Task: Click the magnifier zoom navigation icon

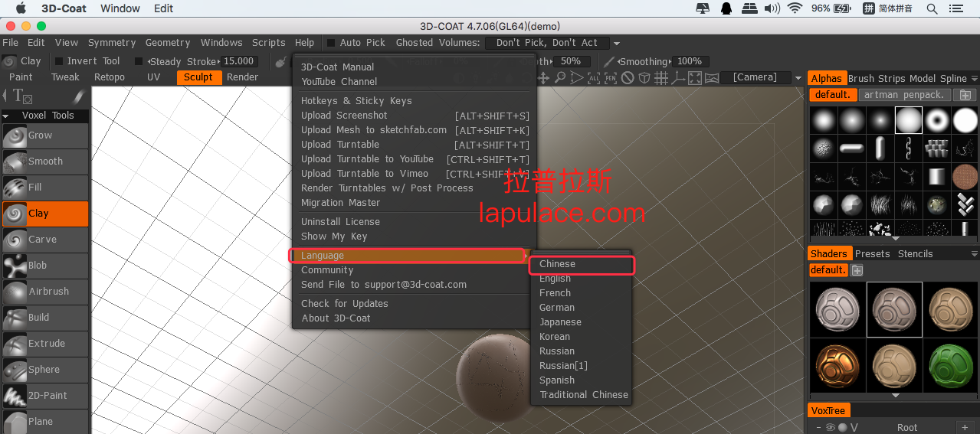Action: [560, 78]
